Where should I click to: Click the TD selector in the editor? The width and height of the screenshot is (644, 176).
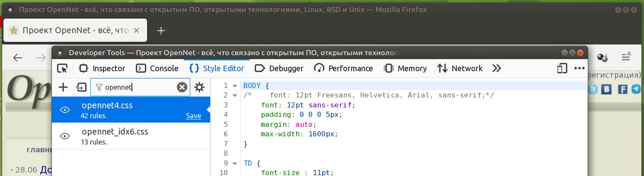point(247,163)
